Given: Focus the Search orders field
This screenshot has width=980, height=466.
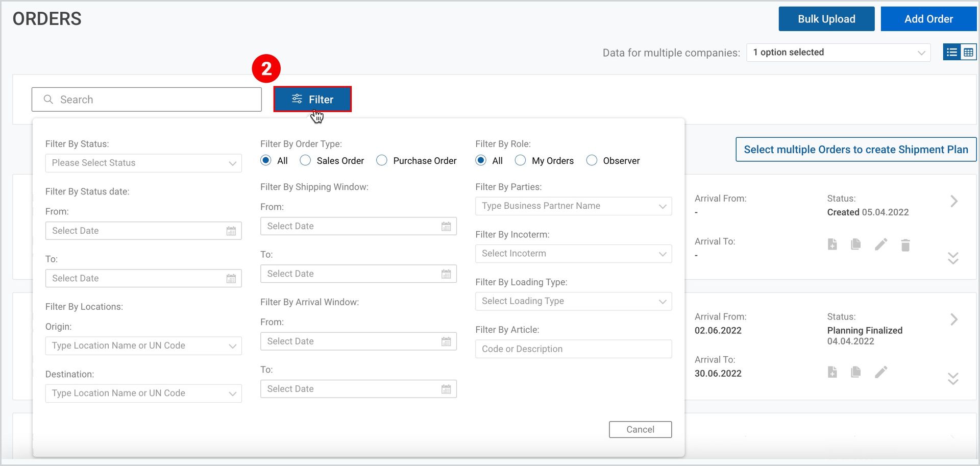Looking at the screenshot, I should click(146, 100).
